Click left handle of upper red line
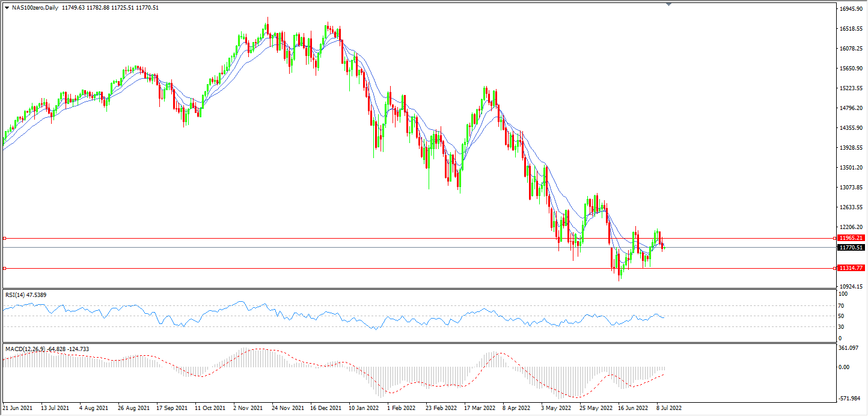868x416 pixels. [x=5, y=239]
